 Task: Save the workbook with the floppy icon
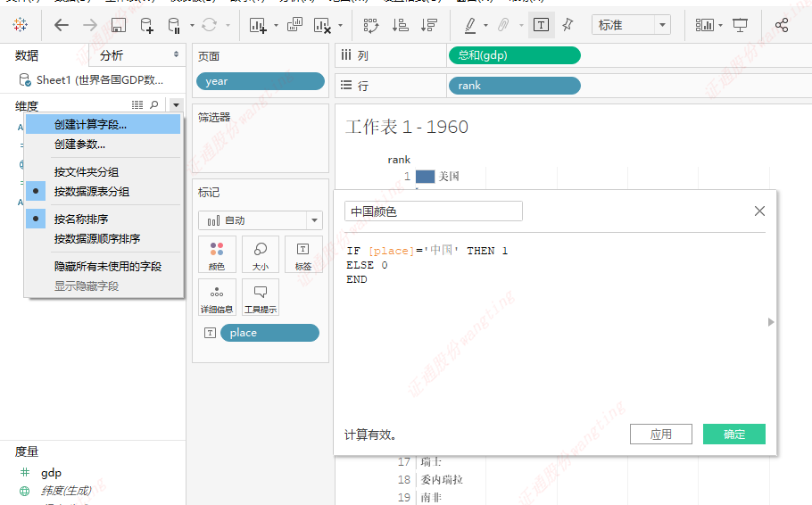pyautogui.click(x=119, y=25)
